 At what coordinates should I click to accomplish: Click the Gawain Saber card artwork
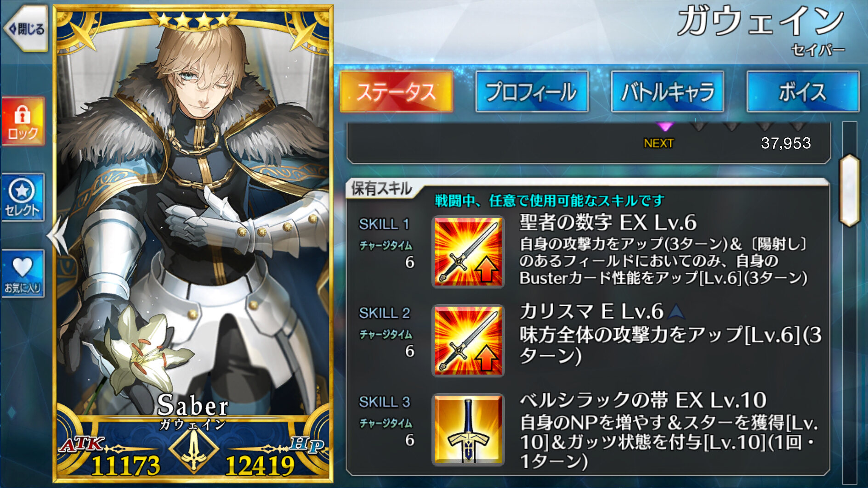click(193, 220)
